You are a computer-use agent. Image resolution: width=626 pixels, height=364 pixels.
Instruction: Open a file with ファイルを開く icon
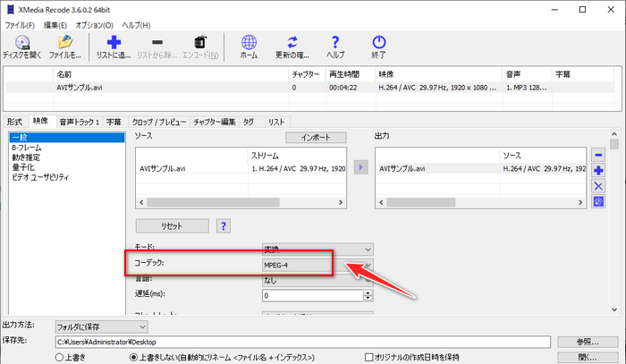tap(64, 41)
